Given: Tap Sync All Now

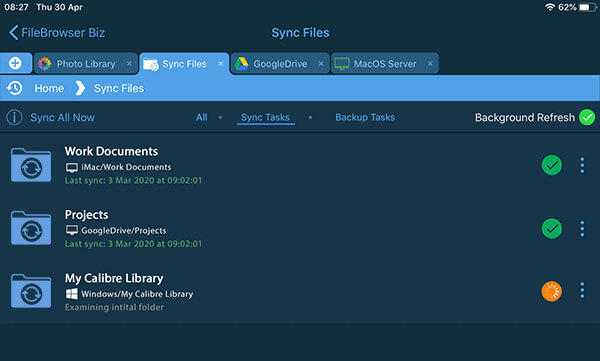Looking at the screenshot, I should click(x=62, y=118).
